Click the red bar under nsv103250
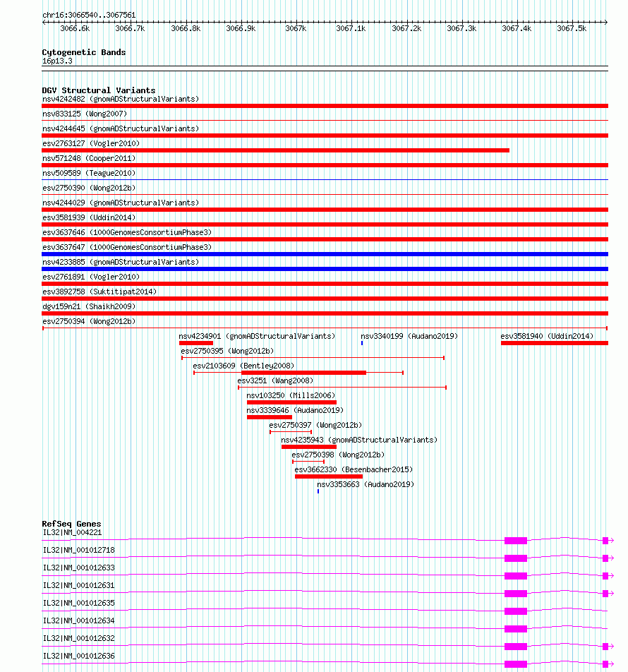 coord(291,402)
